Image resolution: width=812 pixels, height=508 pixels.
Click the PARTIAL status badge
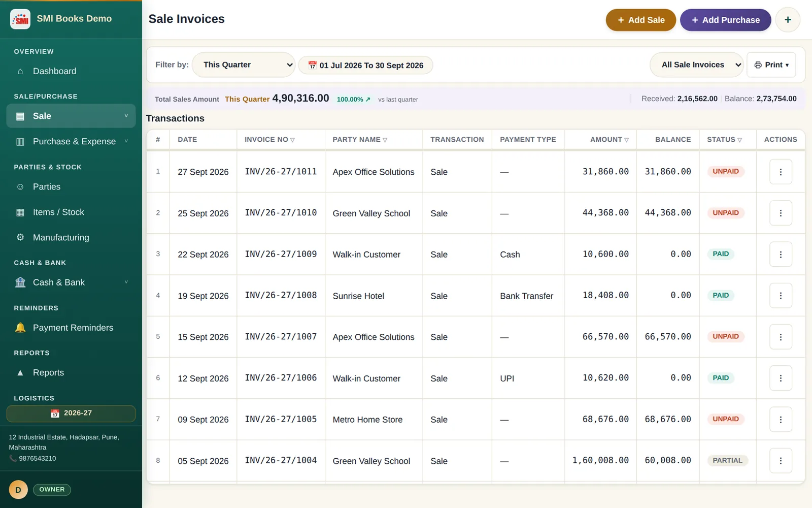727,461
